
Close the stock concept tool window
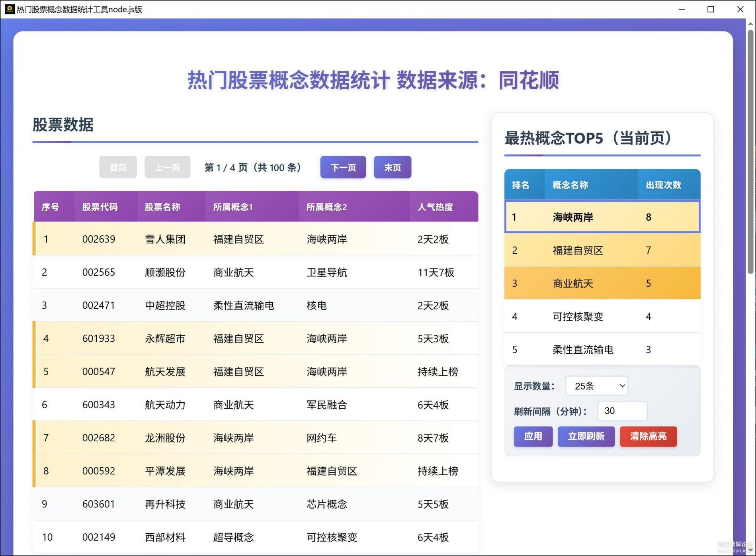[x=740, y=9]
